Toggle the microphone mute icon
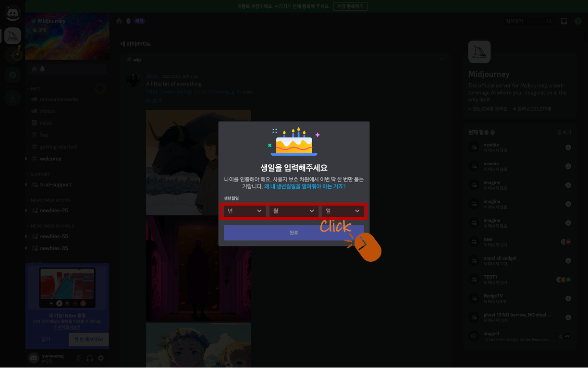Viewport: 588px width, 368px height. [x=78, y=358]
